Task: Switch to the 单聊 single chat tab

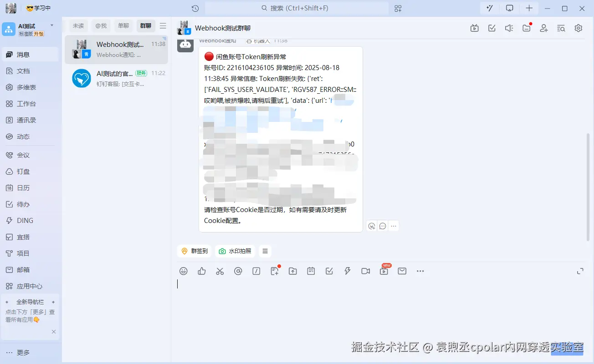Action: tap(123, 26)
